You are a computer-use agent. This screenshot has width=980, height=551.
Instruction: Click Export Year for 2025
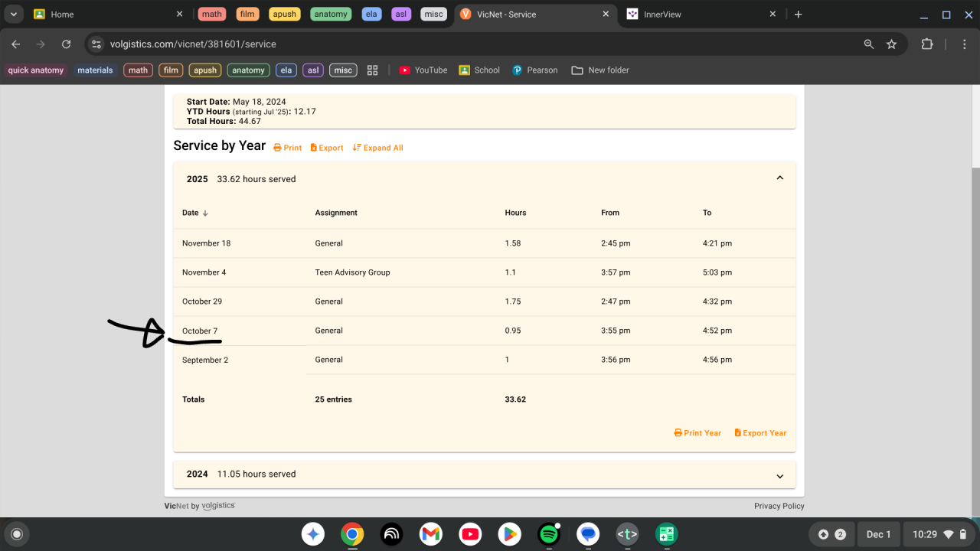pyautogui.click(x=760, y=433)
